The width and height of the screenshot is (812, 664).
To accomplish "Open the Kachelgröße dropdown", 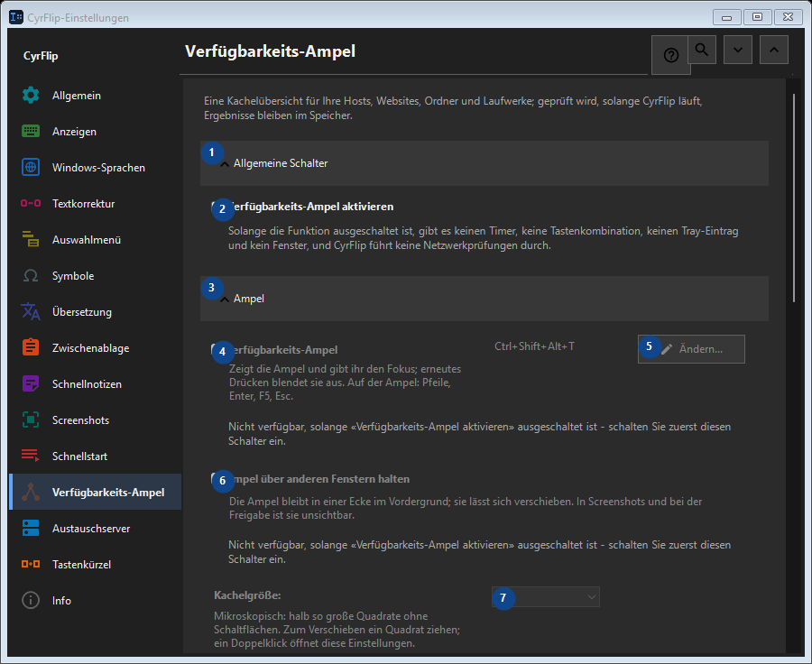I will click(x=545, y=597).
